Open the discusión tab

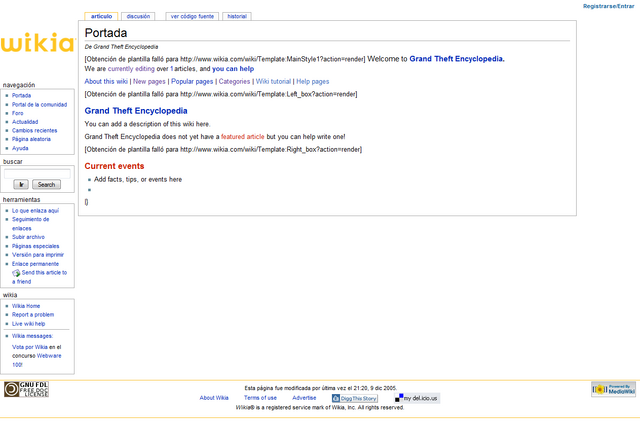click(138, 16)
